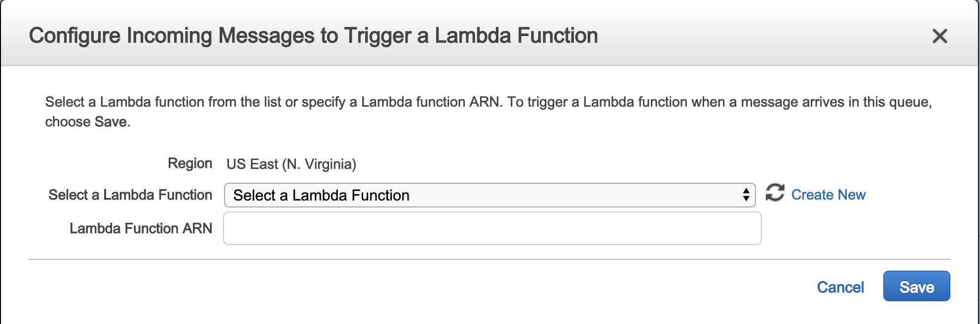Click the Select a Lambda Function label

coord(131,195)
